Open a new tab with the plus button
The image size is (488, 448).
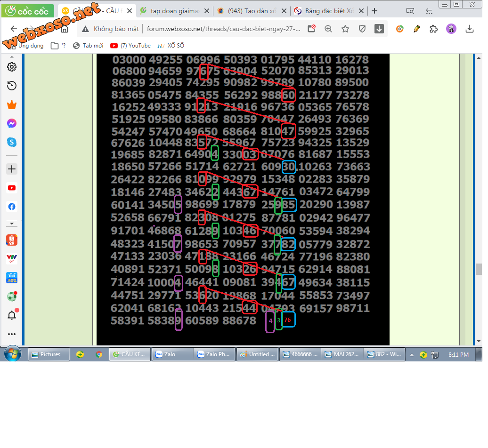click(x=374, y=11)
